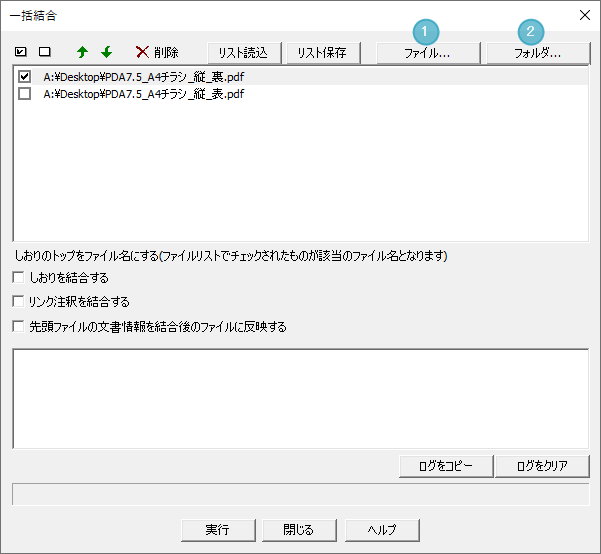Click the check-all files icon
This screenshot has width=601, height=554.
[x=21, y=52]
